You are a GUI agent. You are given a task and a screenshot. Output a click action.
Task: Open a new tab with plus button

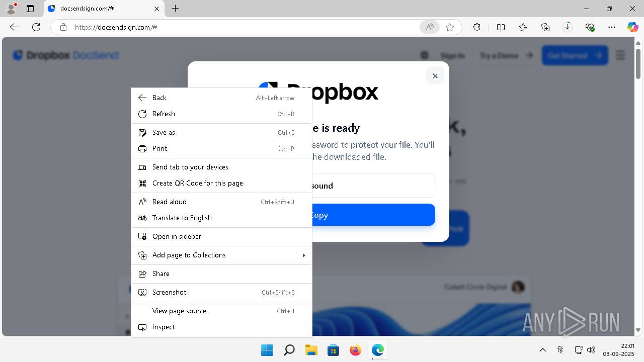pos(175,9)
